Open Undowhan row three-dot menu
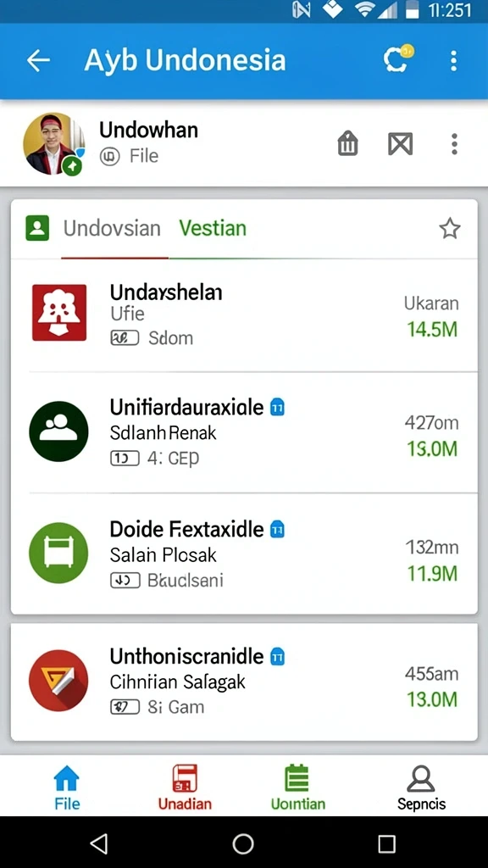 click(454, 144)
